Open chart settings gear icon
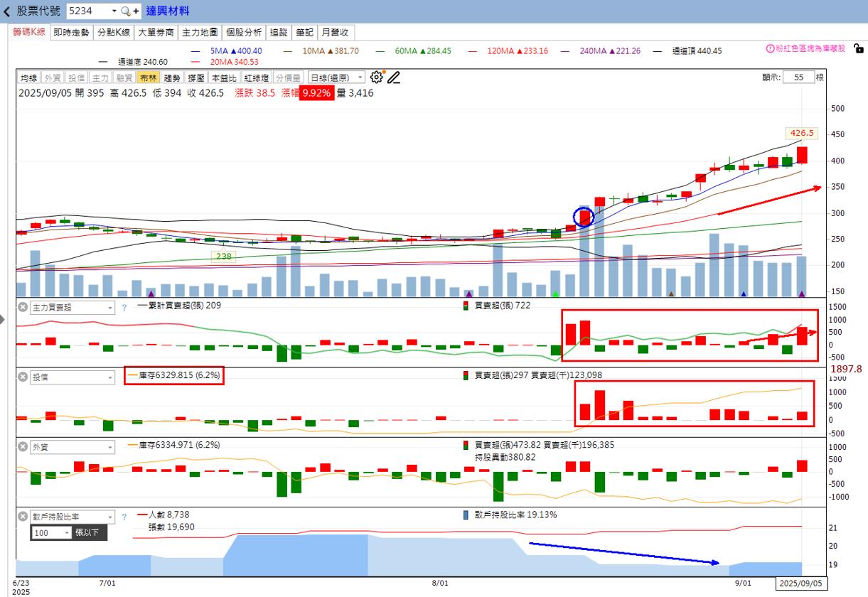Viewport: 868px width, 597px height. 377,77
